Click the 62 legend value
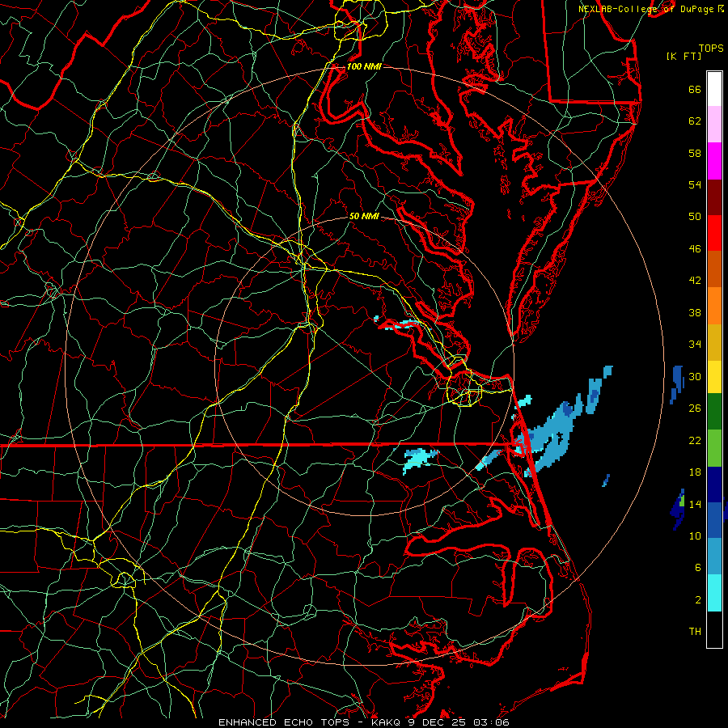Image resolution: width=728 pixels, height=728 pixels. (x=695, y=121)
